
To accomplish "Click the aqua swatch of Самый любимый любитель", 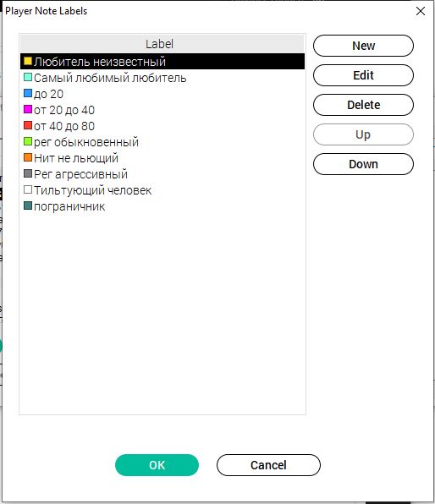I will click(x=28, y=77).
